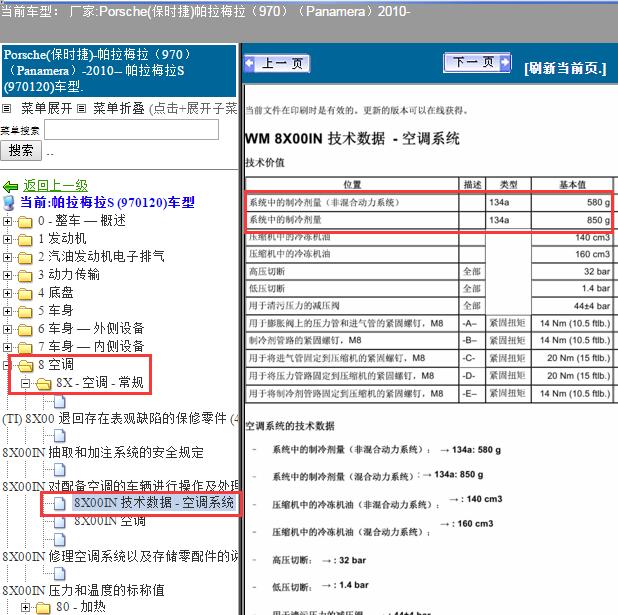Click 32 bar value cell

(571, 272)
